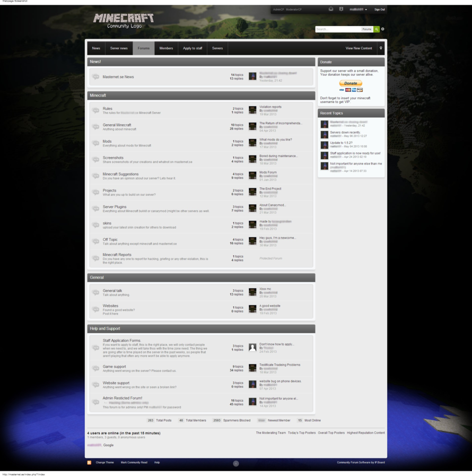
Task: Open advanced search gear icon
Action: [382, 29]
